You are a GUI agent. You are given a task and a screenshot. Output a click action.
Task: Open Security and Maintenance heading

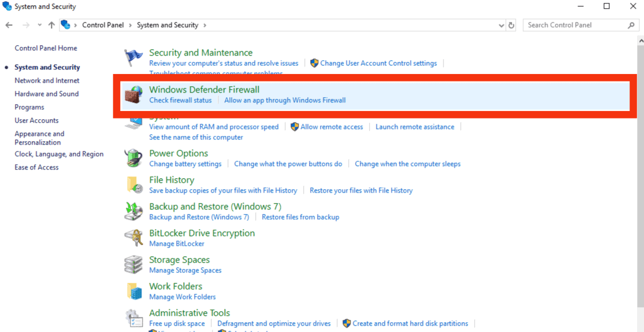[201, 53]
